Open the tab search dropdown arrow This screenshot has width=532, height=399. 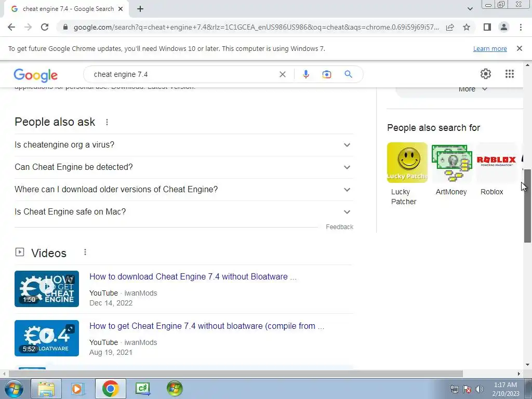(470, 9)
